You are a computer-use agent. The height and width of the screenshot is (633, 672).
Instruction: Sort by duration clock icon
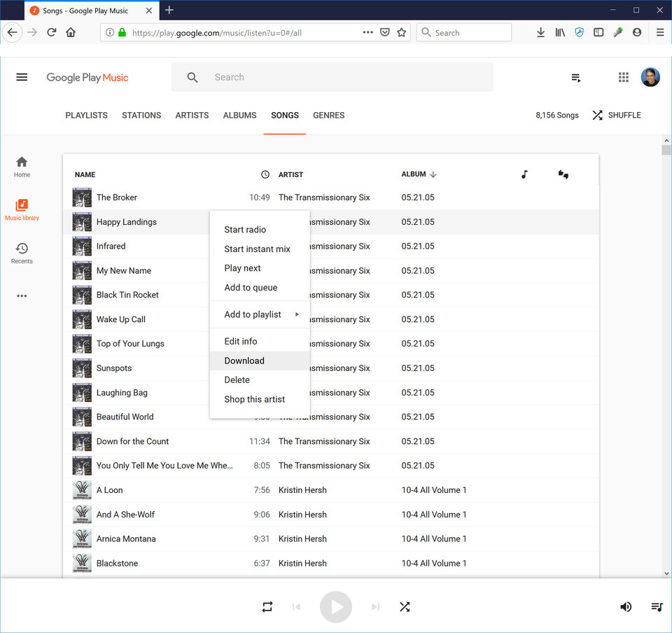pos(265,174)
